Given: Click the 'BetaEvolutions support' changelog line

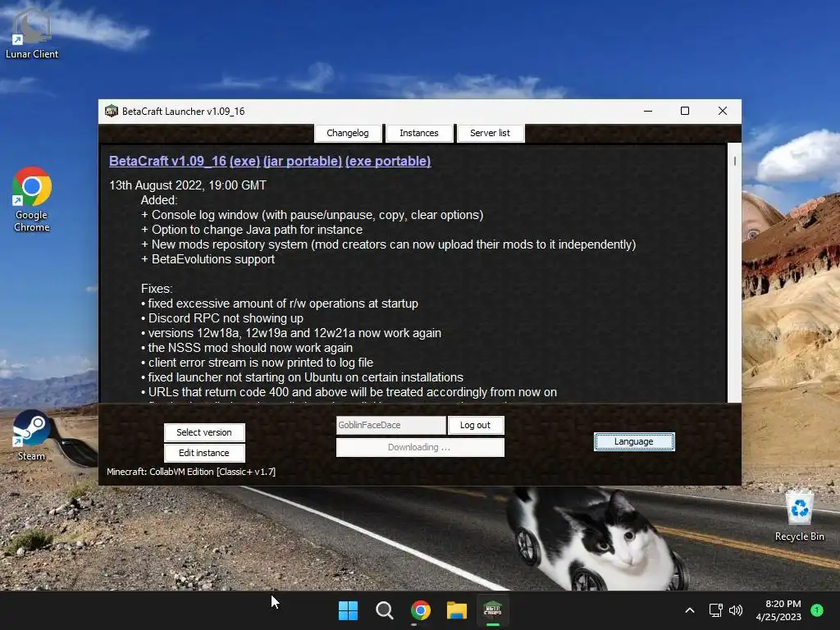Looking at the screenshot, I should pos(208,259).
